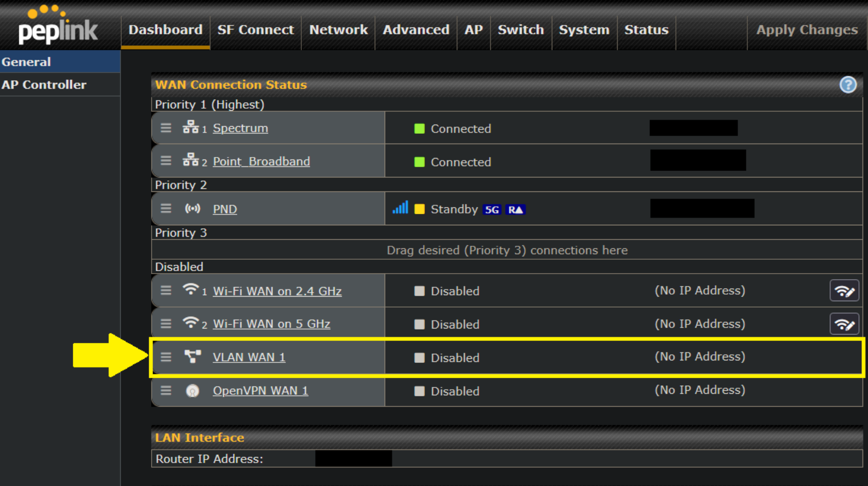Image resolution: width=868 pixels, height=486 pixels.
Task: Open the Advanced tab
Action: point(416,30)
